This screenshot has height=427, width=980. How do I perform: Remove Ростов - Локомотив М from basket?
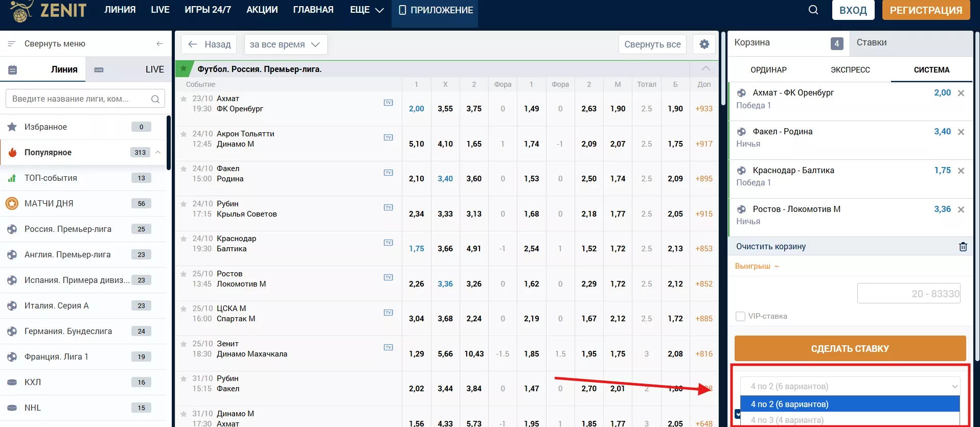[961, 209]
